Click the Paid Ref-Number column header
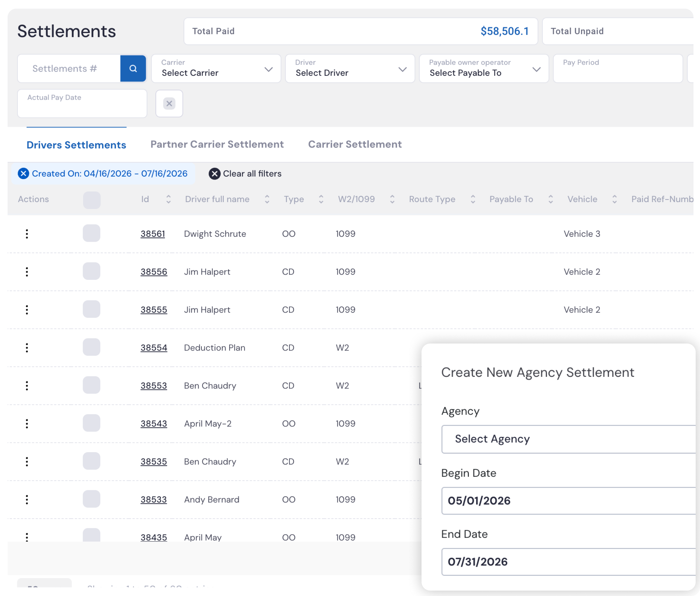 point(663,199)
